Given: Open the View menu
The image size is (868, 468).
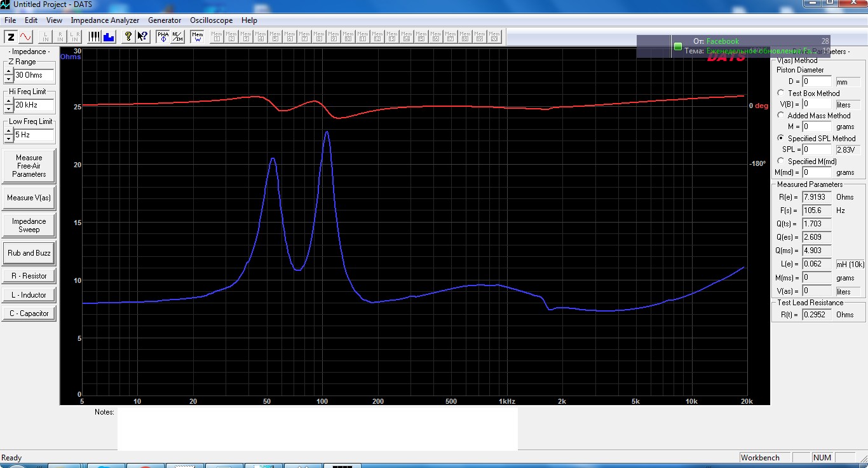Looking at the screenshot, I should [54, 20].
